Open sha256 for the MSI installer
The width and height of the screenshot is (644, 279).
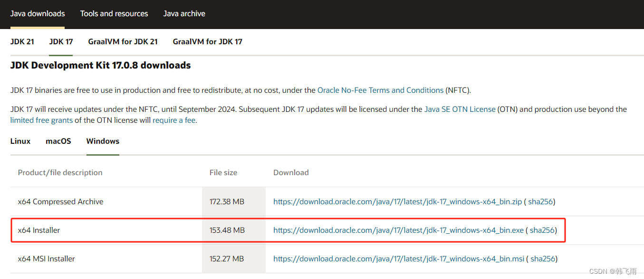pyautogui.click(x=543, y=259)
